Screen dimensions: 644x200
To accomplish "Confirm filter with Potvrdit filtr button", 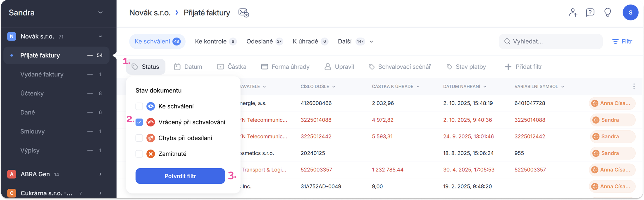I will pos(180,176).
